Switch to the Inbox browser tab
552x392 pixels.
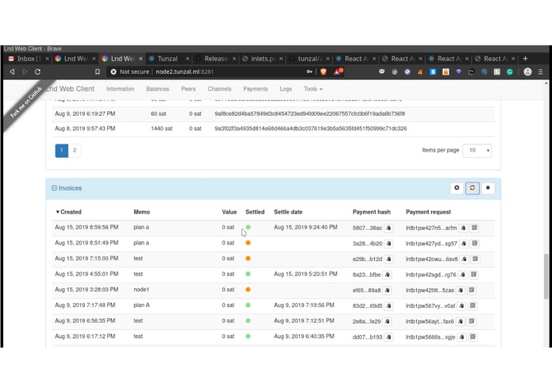28,59
